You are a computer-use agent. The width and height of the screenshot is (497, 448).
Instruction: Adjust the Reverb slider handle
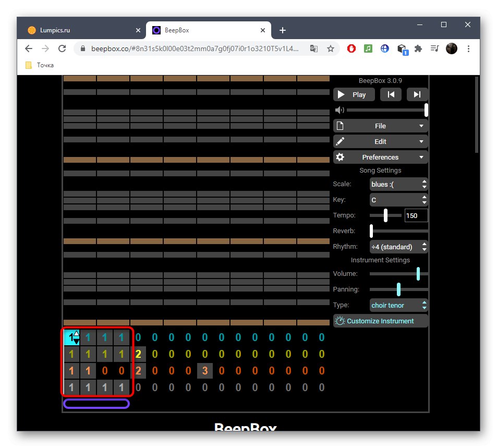tap(371, 231)
